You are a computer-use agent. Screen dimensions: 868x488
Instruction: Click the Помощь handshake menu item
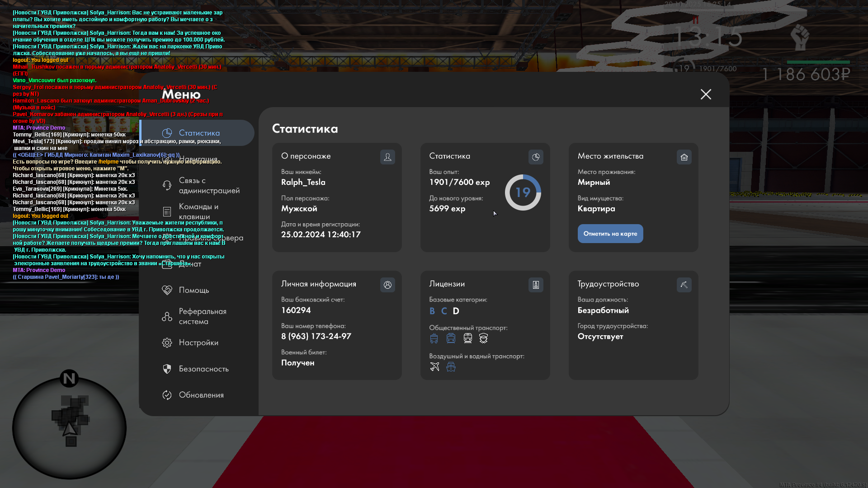pyautogui.click(x=193, y=290)
